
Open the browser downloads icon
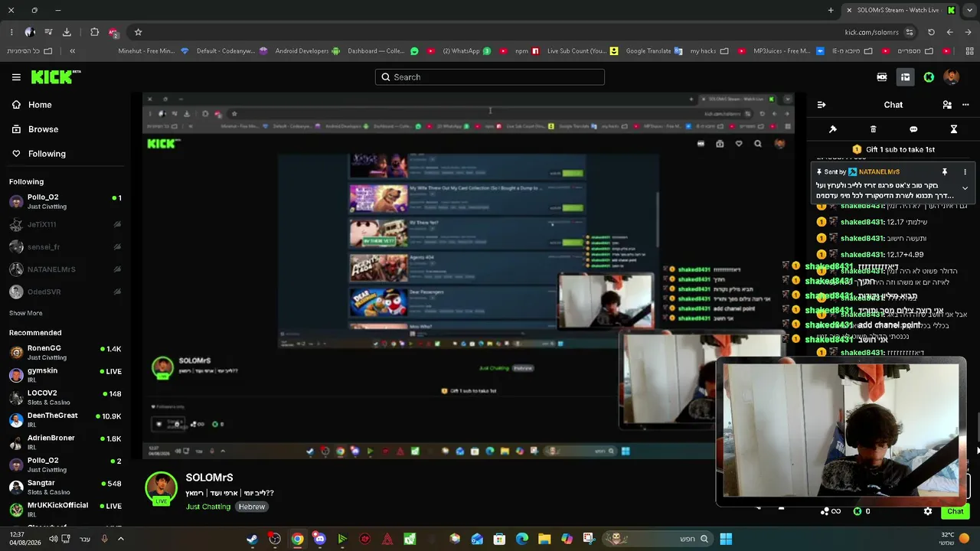pyautogui.click(x=67, y=32)
